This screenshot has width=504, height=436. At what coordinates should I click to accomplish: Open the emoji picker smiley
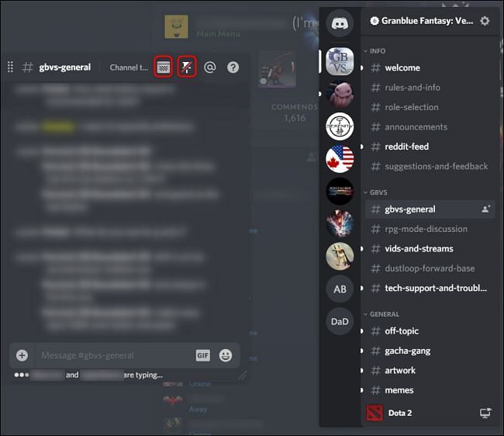click(226, 355)
